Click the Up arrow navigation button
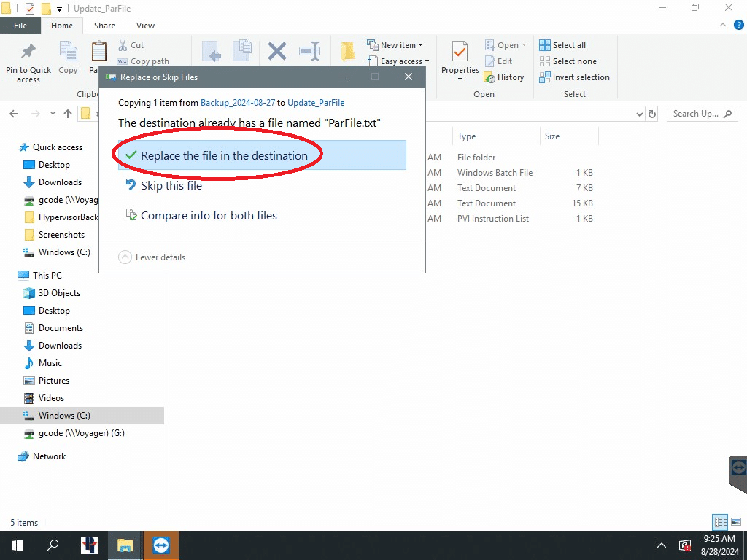 click(x=68, y=114)
